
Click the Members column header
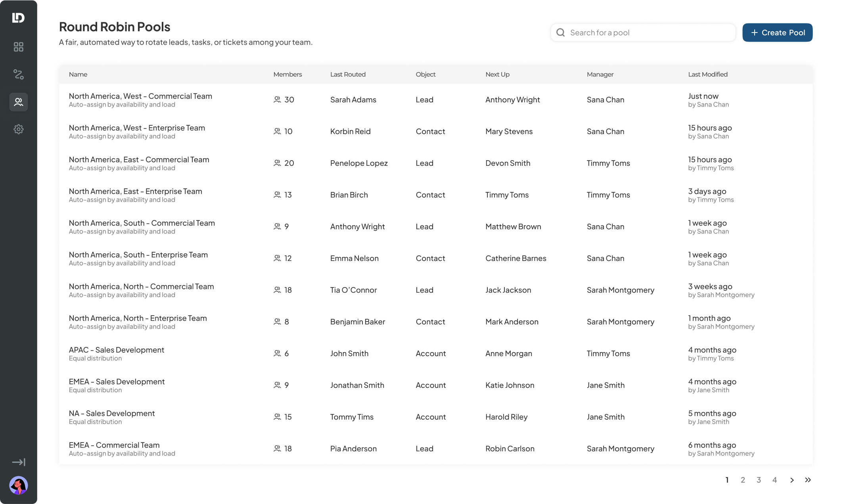tap(287, 75)
